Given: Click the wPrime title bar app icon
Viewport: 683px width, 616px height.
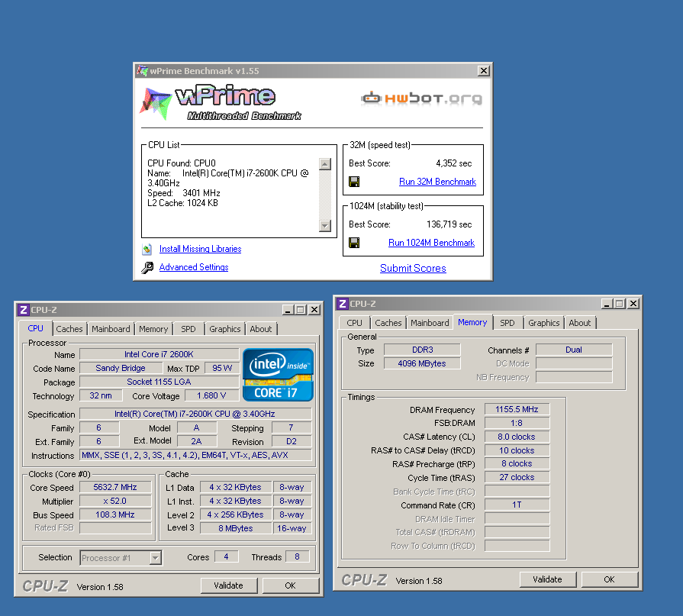Looking at the screenshot, I should point(142,70).
